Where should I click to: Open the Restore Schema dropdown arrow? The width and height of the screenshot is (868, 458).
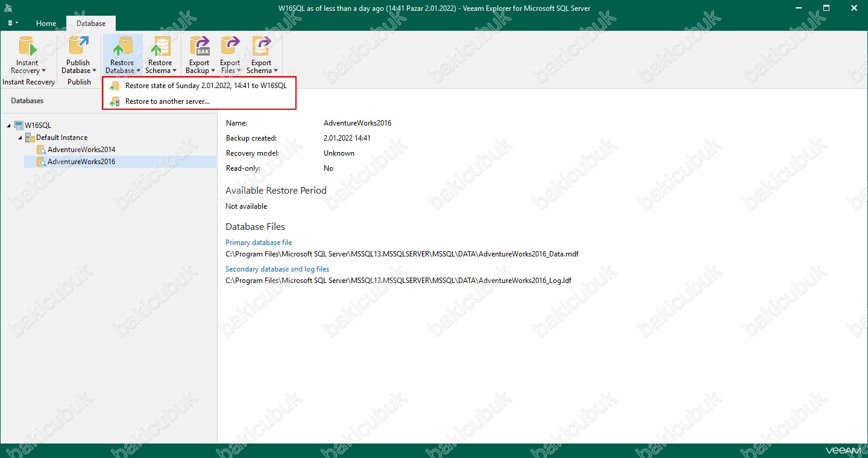[x=175, y=71]
